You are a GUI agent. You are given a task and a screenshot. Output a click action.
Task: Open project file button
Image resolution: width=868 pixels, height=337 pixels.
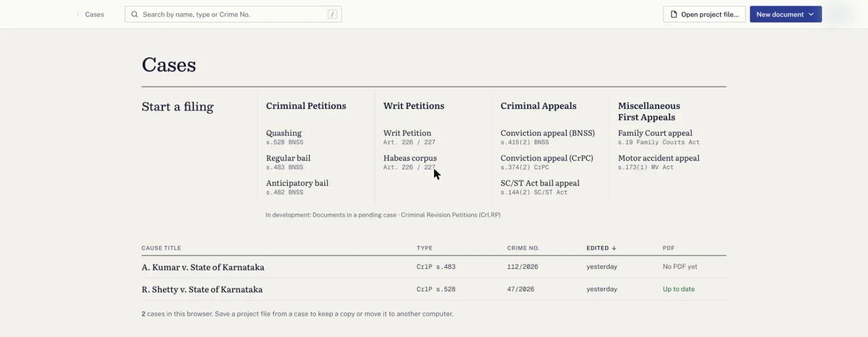pyautogui.click(x=704, y=14)
